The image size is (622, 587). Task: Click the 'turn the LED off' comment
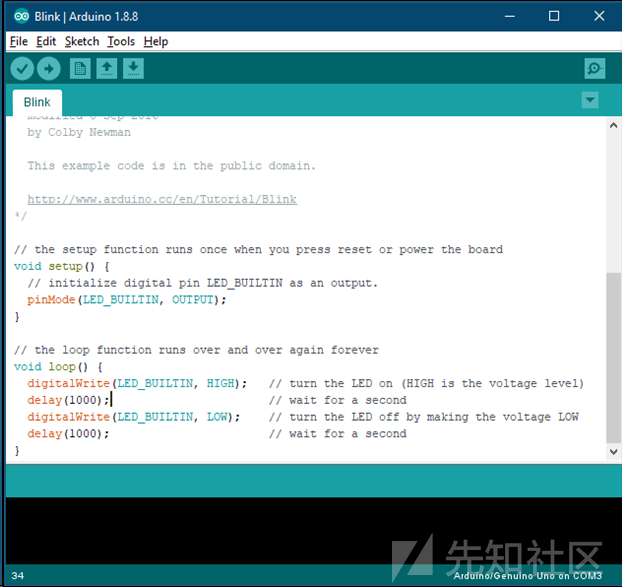(x=424, y=417)
